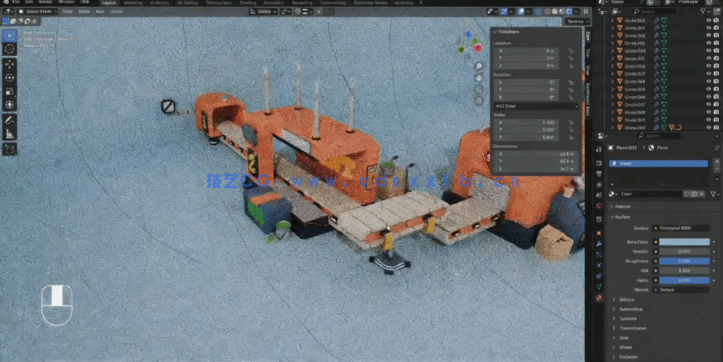
Task: Toggle camera view with the camera gizmo
Action: point(479,89)
